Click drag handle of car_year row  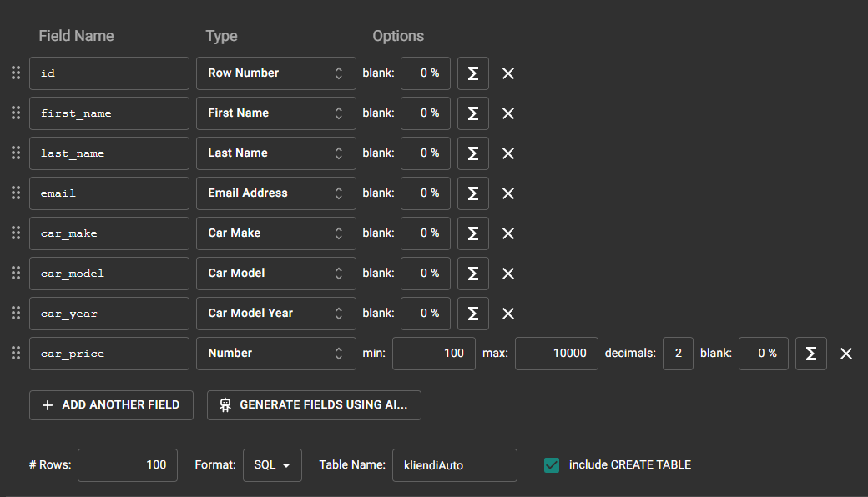15,313
